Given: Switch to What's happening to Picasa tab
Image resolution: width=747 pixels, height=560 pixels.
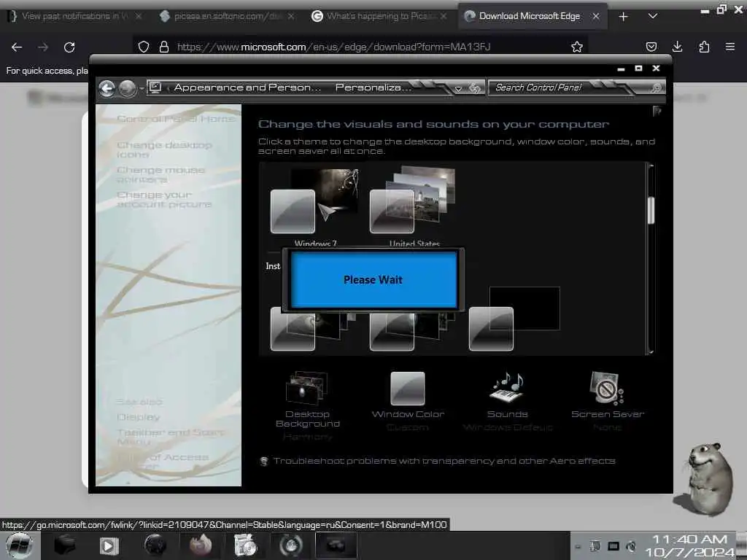Looking at the screenshot, I should 379,16.
